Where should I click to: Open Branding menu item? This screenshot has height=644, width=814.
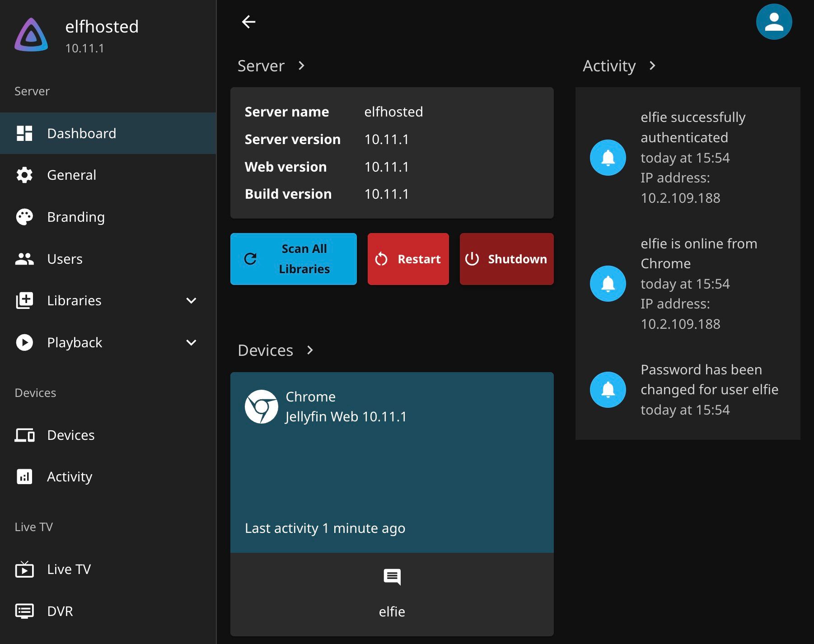[x=108, y=217]
